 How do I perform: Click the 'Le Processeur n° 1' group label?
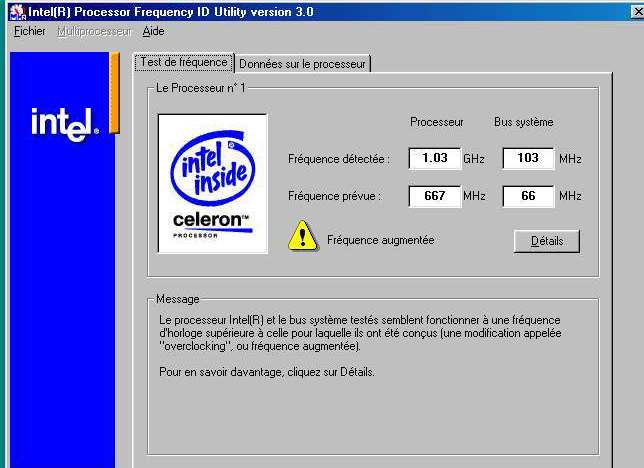(200, 88)
